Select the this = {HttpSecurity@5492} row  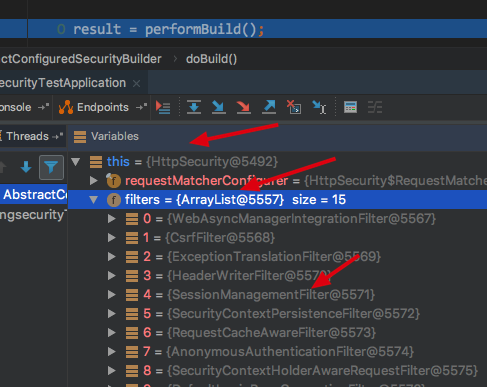click(277, 162)
